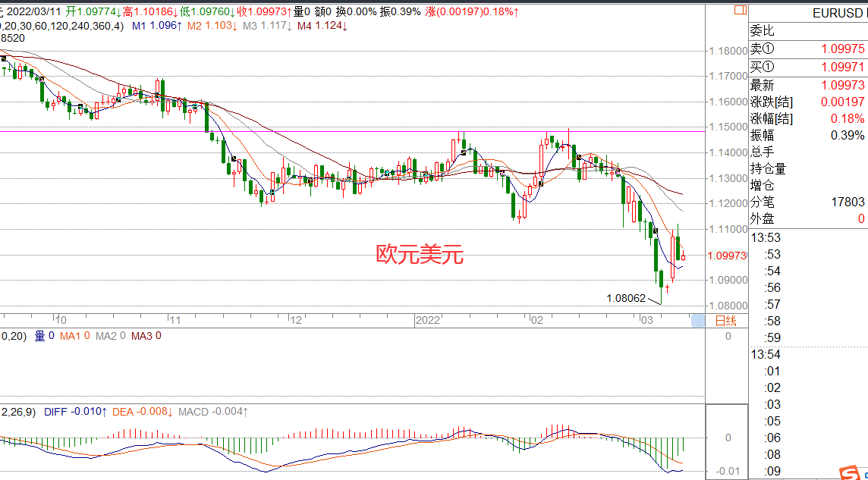The width and height of the screenshot is (868, 480).
Task: Open the 日线 period selector
Action: pyautogui.click(x=725, y=320)
